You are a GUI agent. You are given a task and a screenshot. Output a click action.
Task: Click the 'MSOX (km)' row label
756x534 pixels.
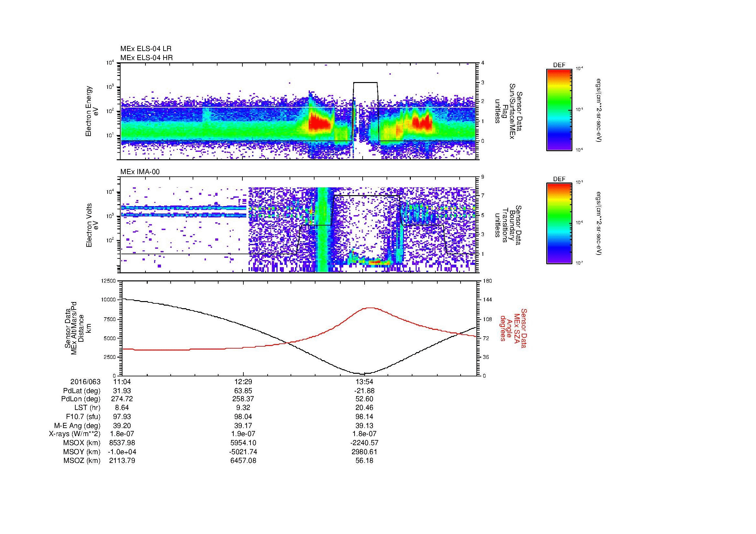pos(82,443)
